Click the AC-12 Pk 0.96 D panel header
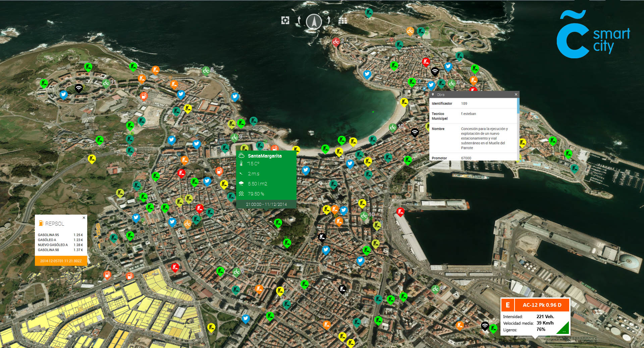 point(542,305)
